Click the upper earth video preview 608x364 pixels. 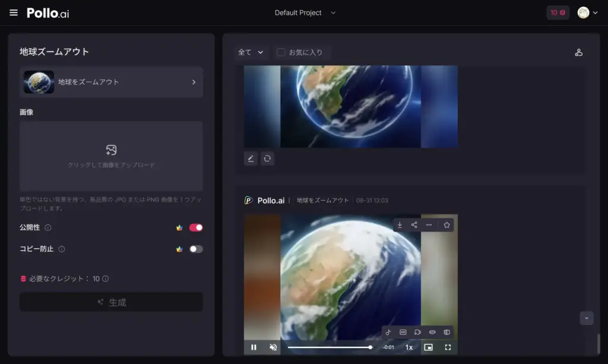tap(350, 107)
